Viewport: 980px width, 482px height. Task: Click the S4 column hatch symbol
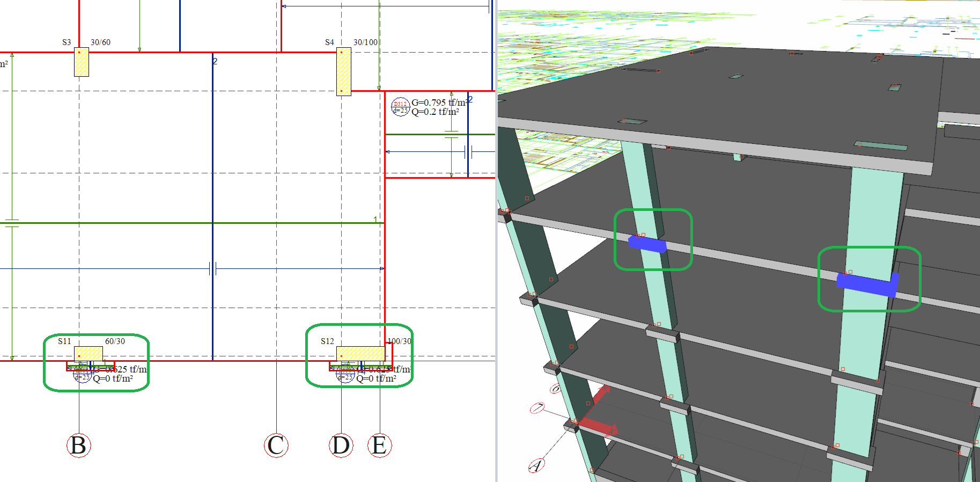344,71
